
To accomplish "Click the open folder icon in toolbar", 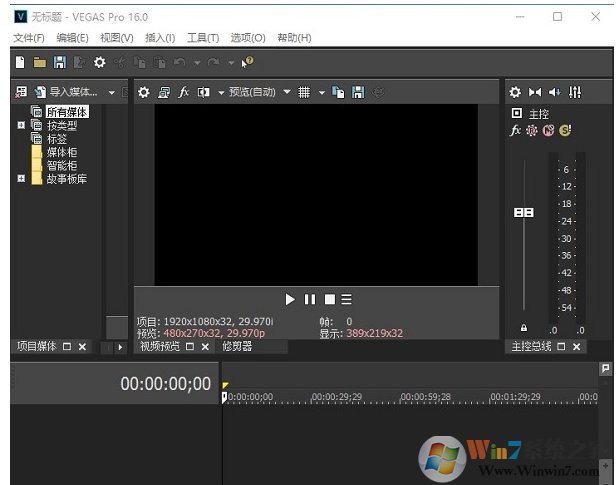I will [x=40, y=62].
